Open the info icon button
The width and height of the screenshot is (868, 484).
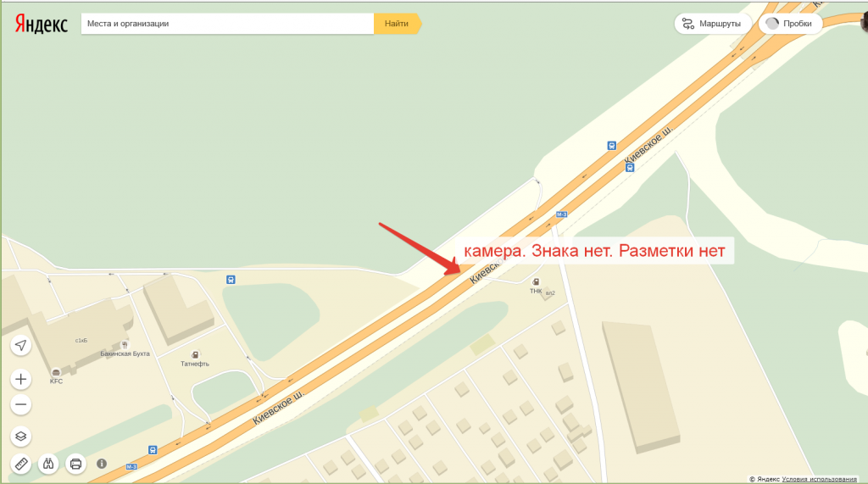pos(102,464)
